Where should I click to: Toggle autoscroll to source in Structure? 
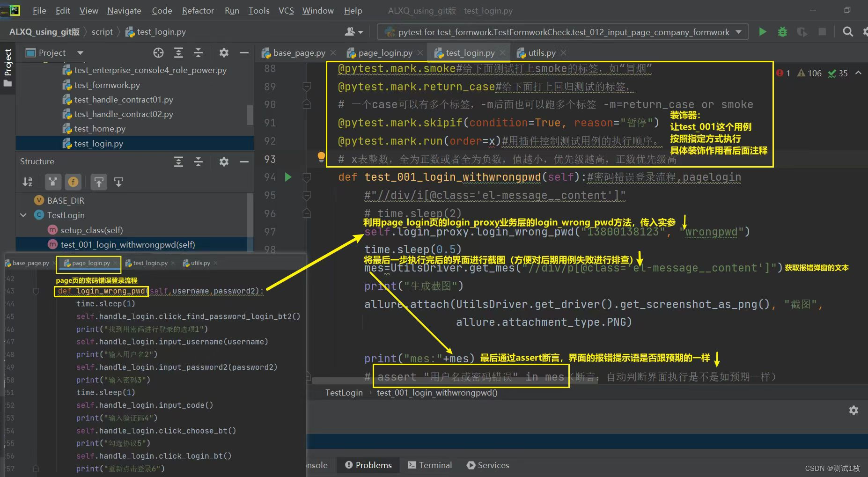(99, 182)
